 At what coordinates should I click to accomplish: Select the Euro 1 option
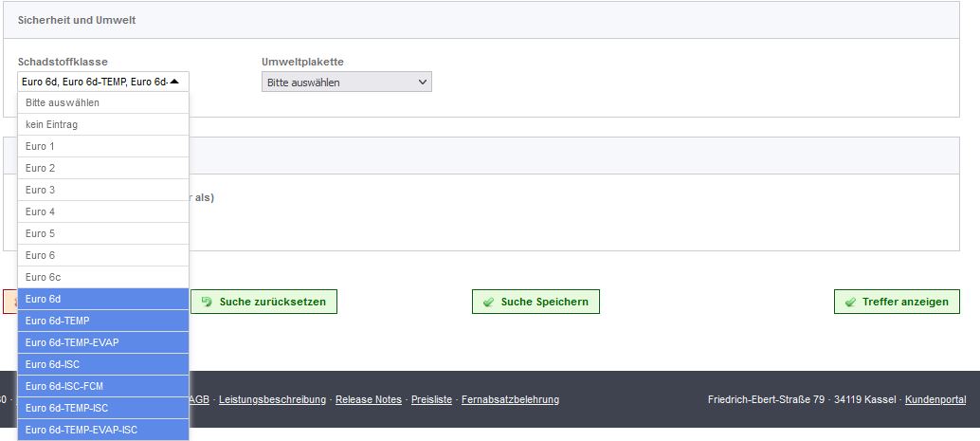[103, 146]
